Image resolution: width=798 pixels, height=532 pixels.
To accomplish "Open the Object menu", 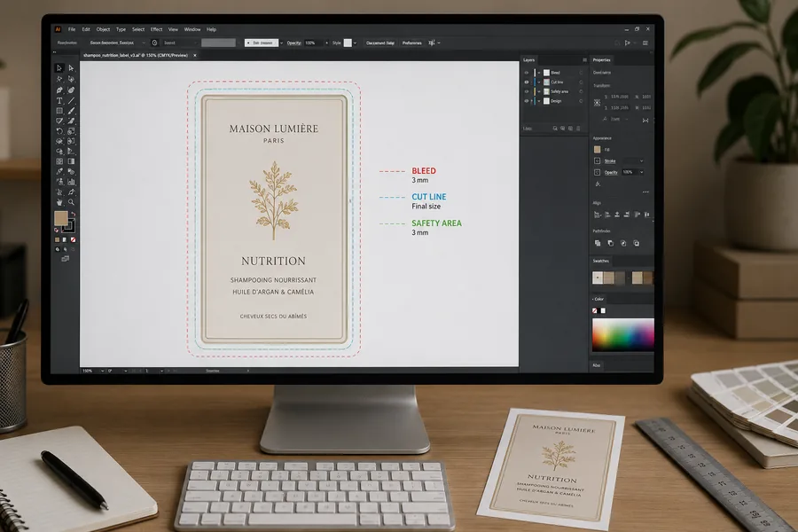I will click(103, 29).
